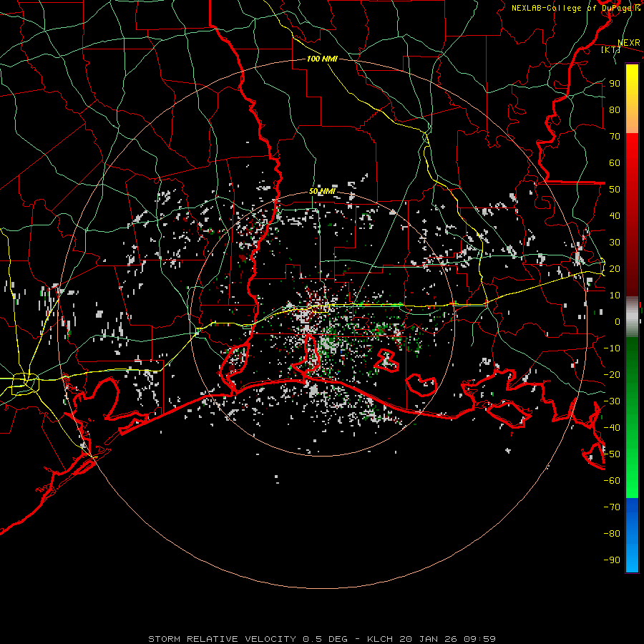Click the 70 value on the velocity scale

pos(615,137)
